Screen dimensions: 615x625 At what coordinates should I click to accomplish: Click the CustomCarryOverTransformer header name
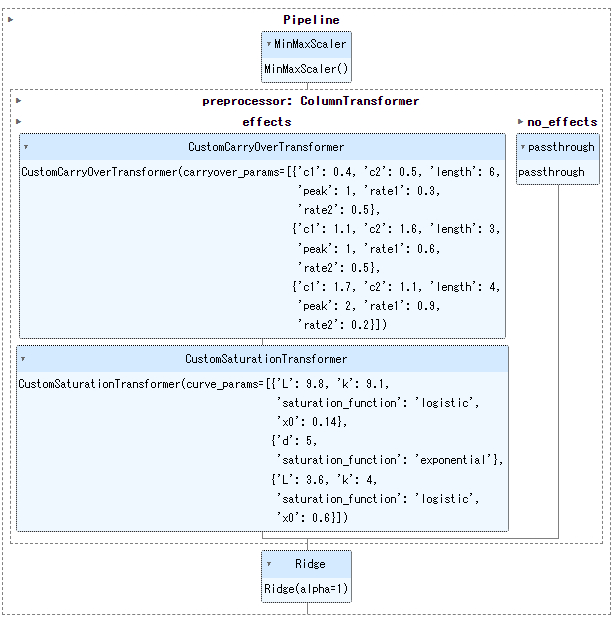click(x=266, y=147)
